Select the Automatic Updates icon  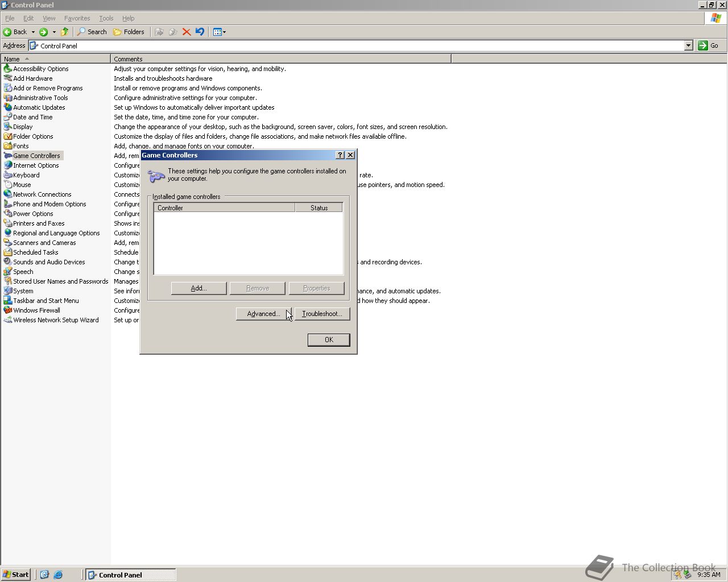[x=7, y=107]
